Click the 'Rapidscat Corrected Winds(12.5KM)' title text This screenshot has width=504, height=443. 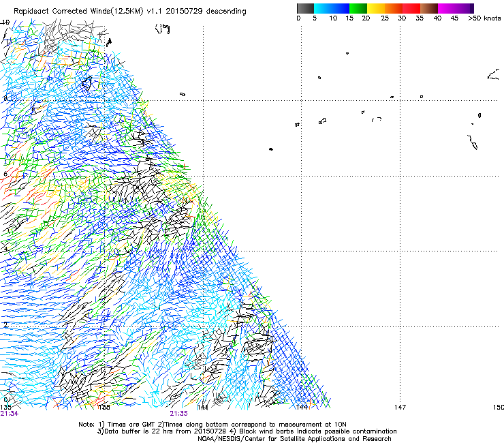[x=79, y=12]
